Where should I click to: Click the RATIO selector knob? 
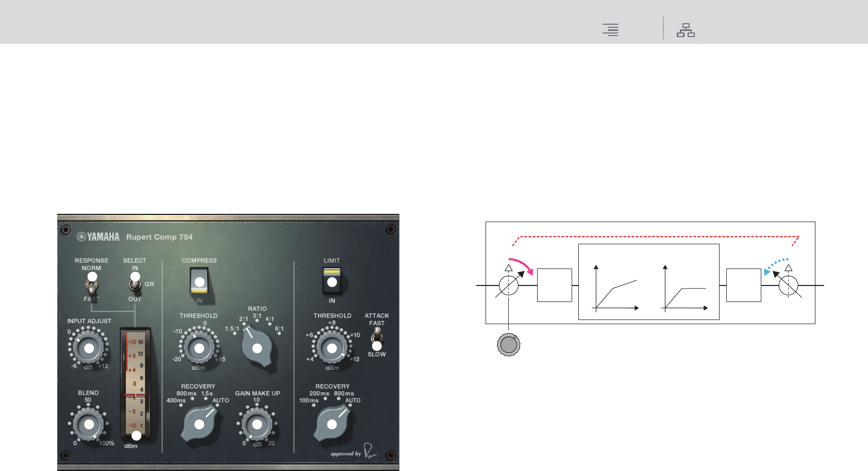click(257, 347)
